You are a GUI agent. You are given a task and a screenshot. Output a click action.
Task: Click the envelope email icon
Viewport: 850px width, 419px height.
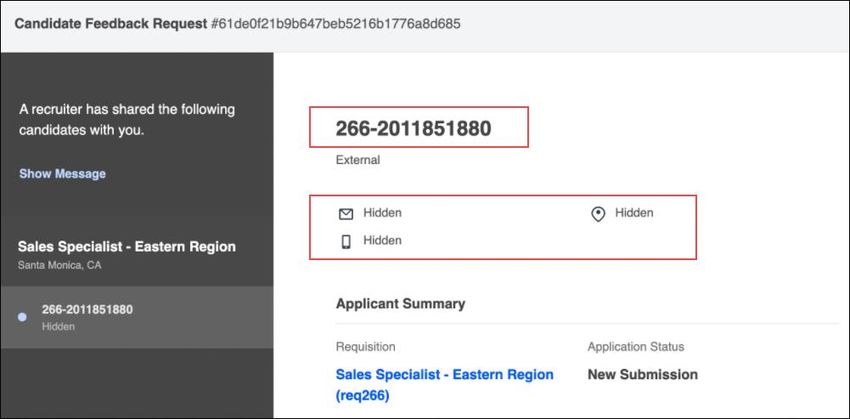[346, 214]
